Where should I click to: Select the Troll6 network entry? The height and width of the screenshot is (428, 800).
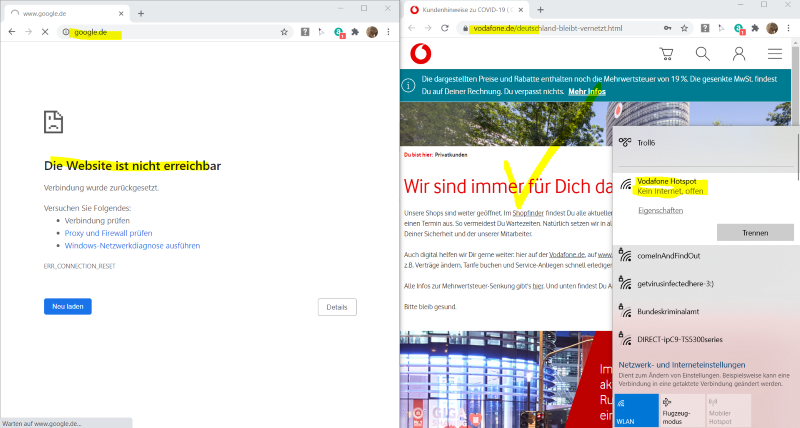coord(704,143)
